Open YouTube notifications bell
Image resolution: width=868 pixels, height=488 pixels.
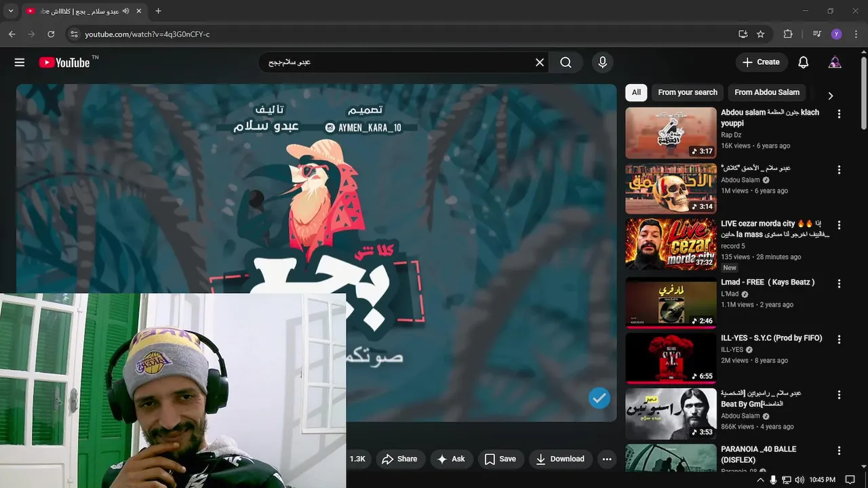[x=804, y=62]
